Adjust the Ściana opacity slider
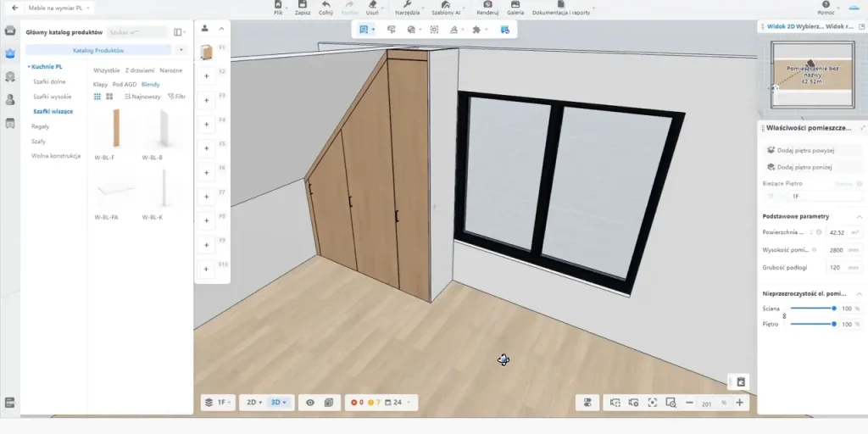This screenshot has width=868, height=434. click(813, 308)
